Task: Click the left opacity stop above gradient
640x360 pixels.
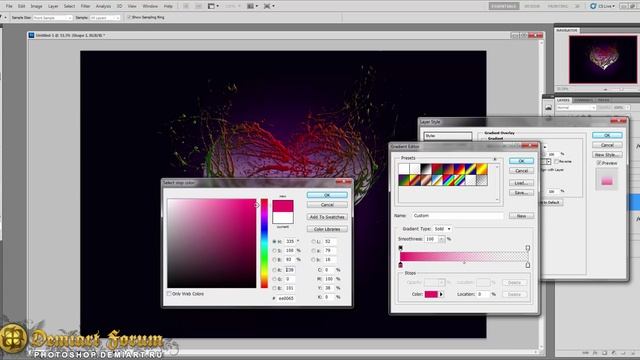Action: [400, 248]
